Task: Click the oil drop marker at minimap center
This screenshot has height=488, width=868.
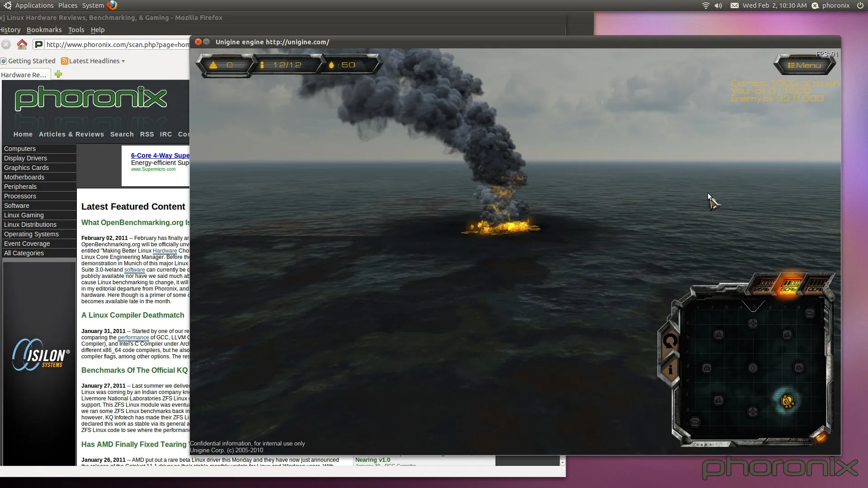Action: (753, 368)
